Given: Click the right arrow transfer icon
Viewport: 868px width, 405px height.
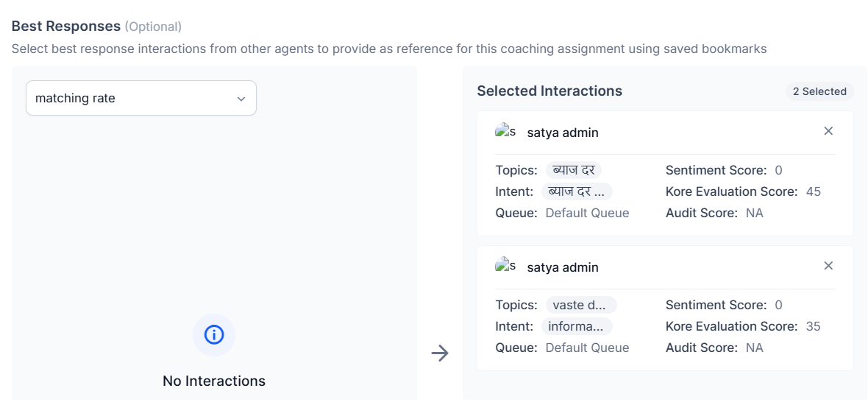Looking at the screenshot, I should pos(440,353).
